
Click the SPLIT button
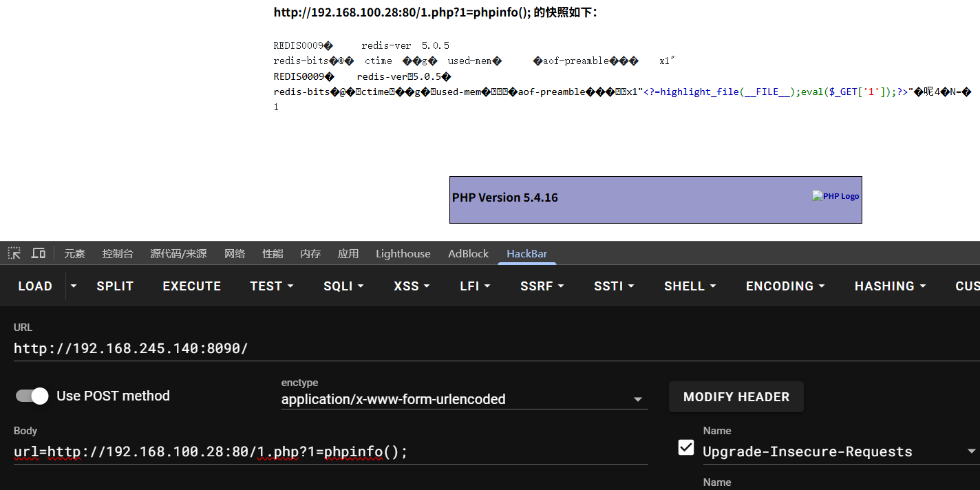[x=115, y=286]
